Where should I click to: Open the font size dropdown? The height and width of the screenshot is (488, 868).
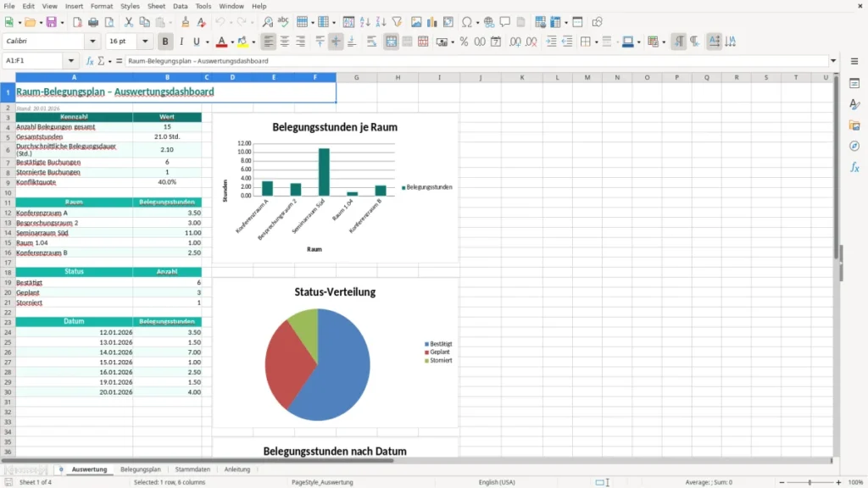145,41
